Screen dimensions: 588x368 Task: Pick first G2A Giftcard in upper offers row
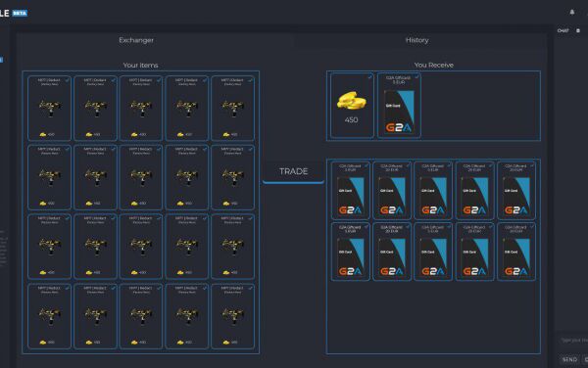coord(351,190)
